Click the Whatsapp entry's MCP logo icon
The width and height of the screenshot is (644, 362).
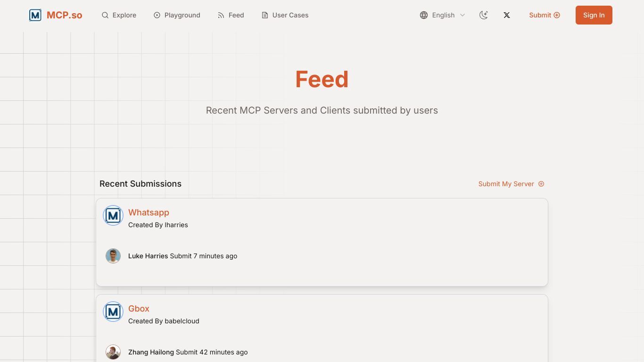(x=113, y=215)
